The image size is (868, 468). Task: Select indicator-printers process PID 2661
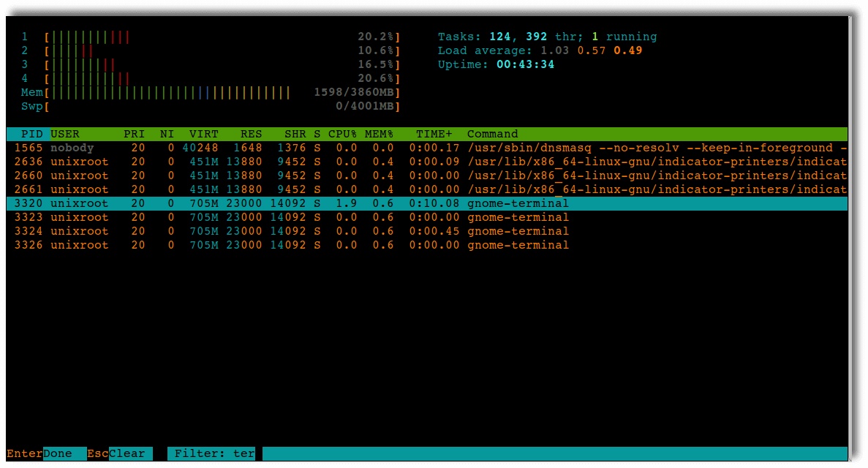click(427, 189)
